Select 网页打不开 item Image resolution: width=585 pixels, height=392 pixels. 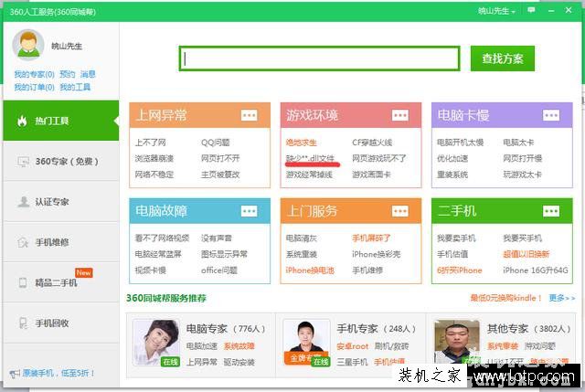(220, 158)
